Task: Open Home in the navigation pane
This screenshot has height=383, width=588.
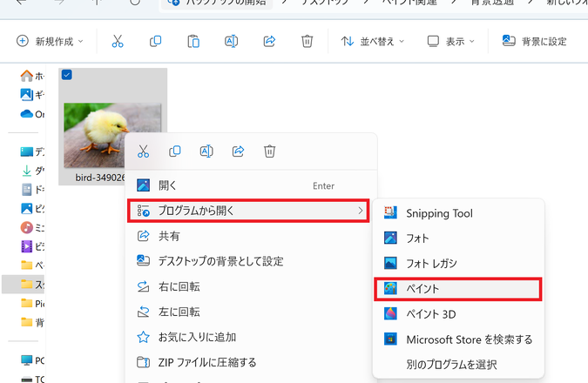Action: click(x=32, y=76)
